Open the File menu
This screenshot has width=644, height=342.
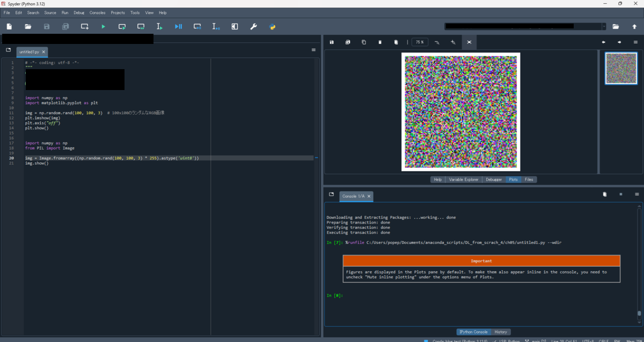[7, 12]
